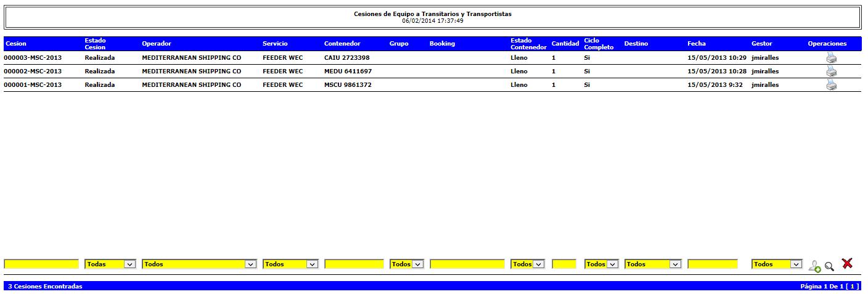This screenshot has width=868, height=294.
Task: Sort by the Booking column header
Action: tap(442, 44)
